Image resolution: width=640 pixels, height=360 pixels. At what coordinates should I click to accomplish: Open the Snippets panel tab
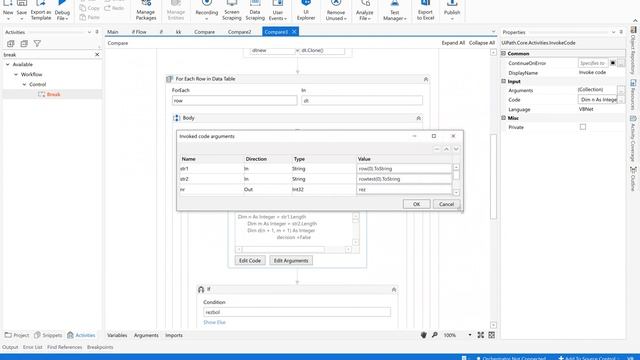click(48, 335)
